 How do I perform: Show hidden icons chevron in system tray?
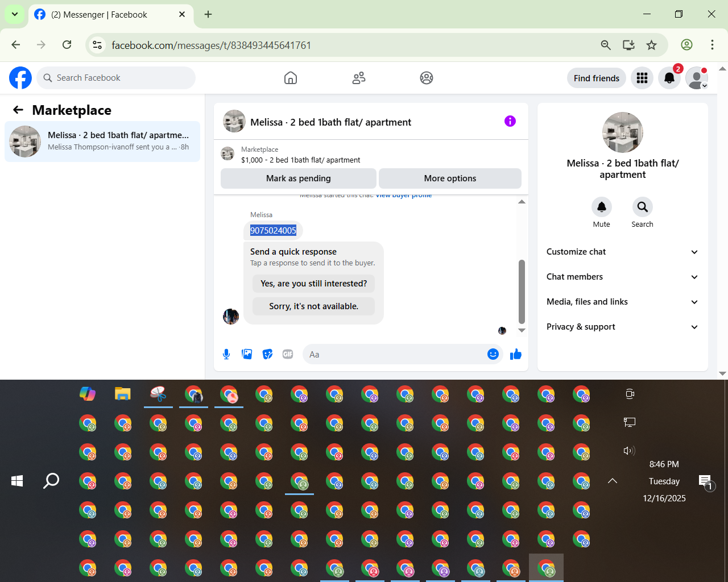(x=613, y=481)
